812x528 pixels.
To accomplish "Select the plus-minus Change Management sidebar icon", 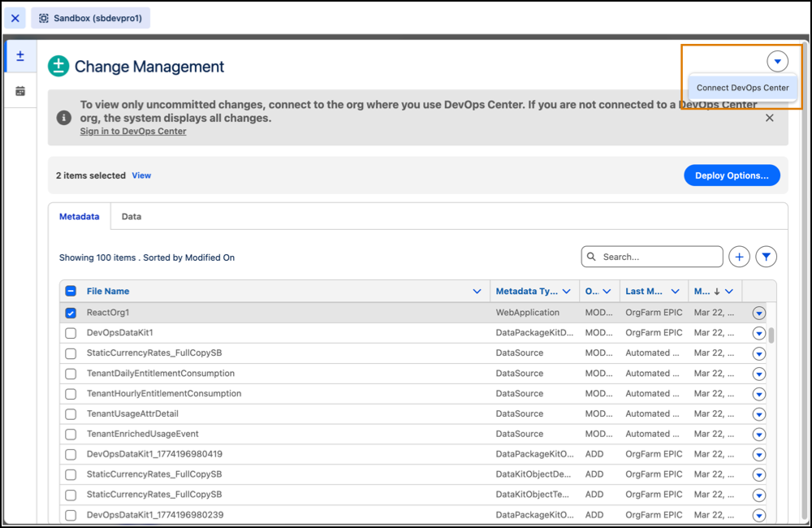I will pos(20,56).
